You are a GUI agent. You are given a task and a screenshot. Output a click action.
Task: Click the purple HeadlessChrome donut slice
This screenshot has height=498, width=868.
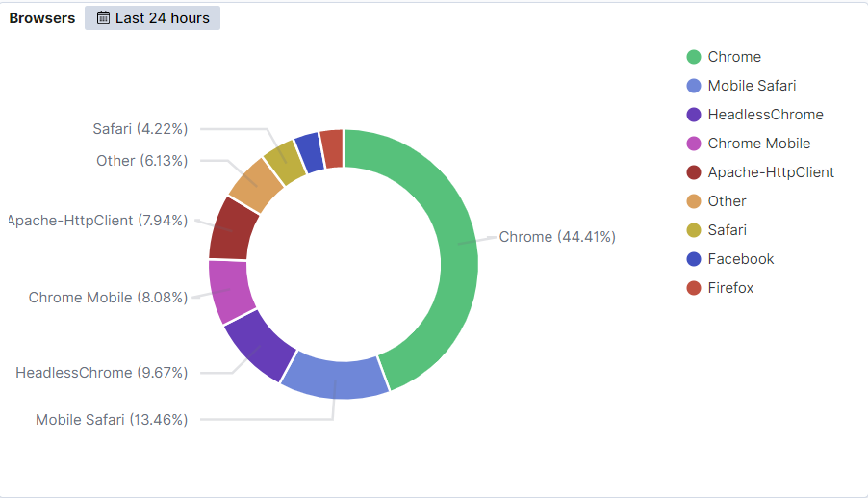258,342
